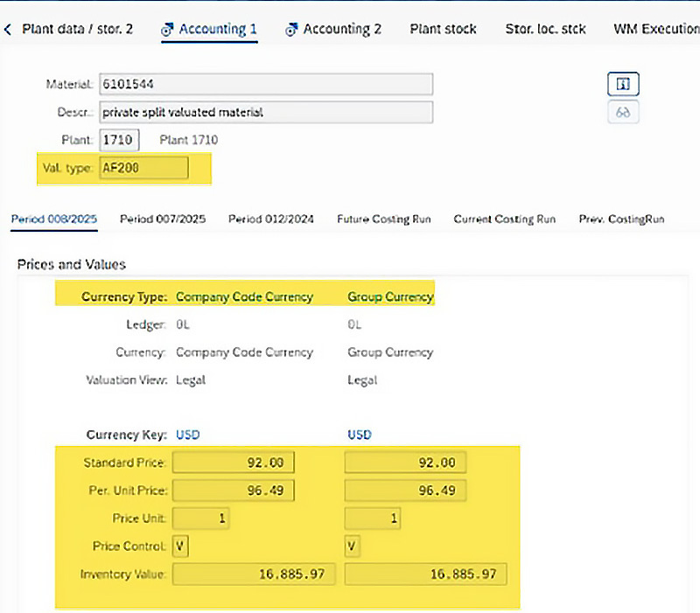This screenshot has height=613, width=700.
Task: Switch to Prev. CostingRun tab
Action: click(x=621, y=219)
